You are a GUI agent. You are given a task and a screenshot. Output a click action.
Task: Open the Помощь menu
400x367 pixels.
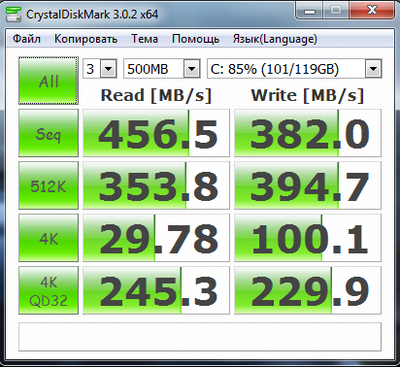point(196,39)
